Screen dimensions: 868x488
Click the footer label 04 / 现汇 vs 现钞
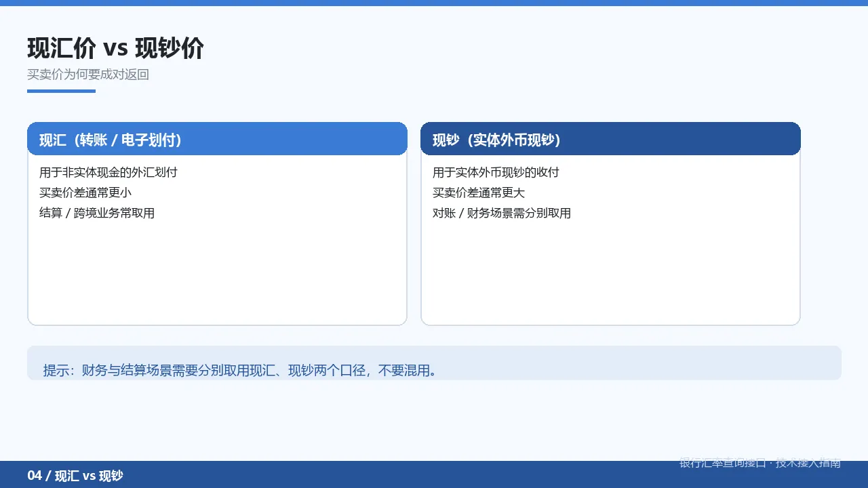pos(75,476)
